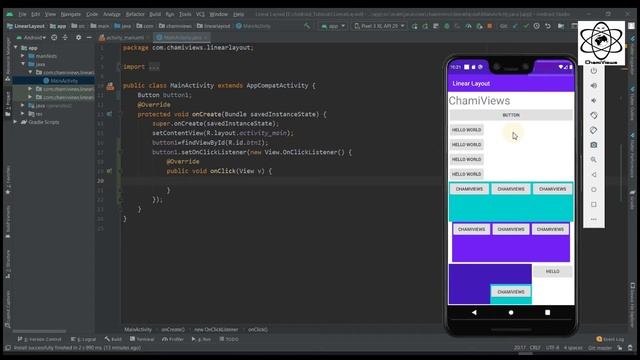
Task: Open the Pixel 3 XL device dropdown
Action: click(379, 26)
